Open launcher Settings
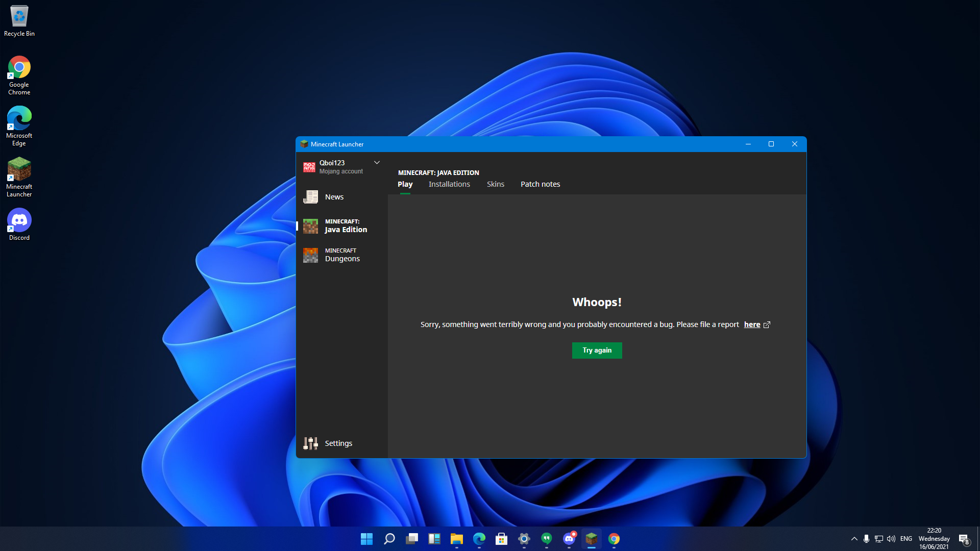Image resolution: width=980 pixels, height=551 pixels. (341, 443)
